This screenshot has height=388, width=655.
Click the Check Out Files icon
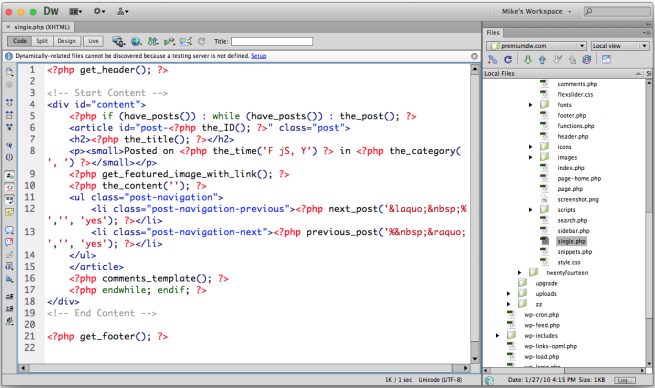(557, 60)
